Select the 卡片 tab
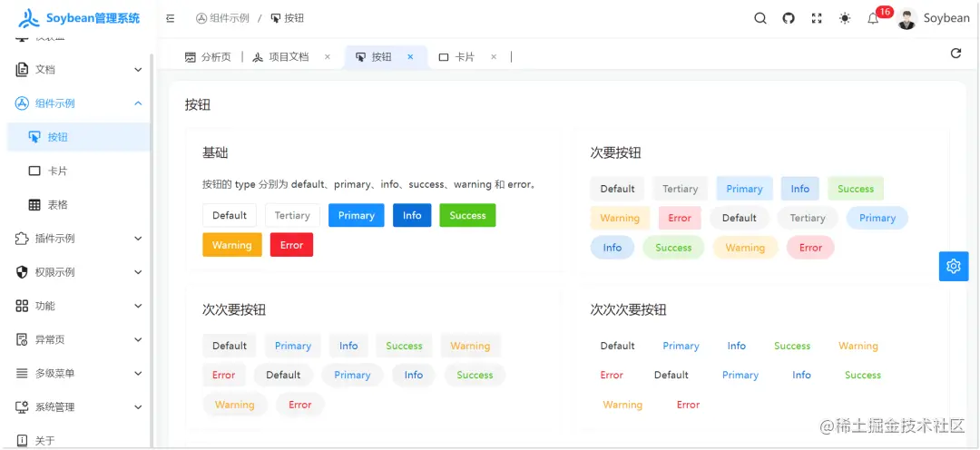The width and height of the screenshot is (980, 450). 468,57
